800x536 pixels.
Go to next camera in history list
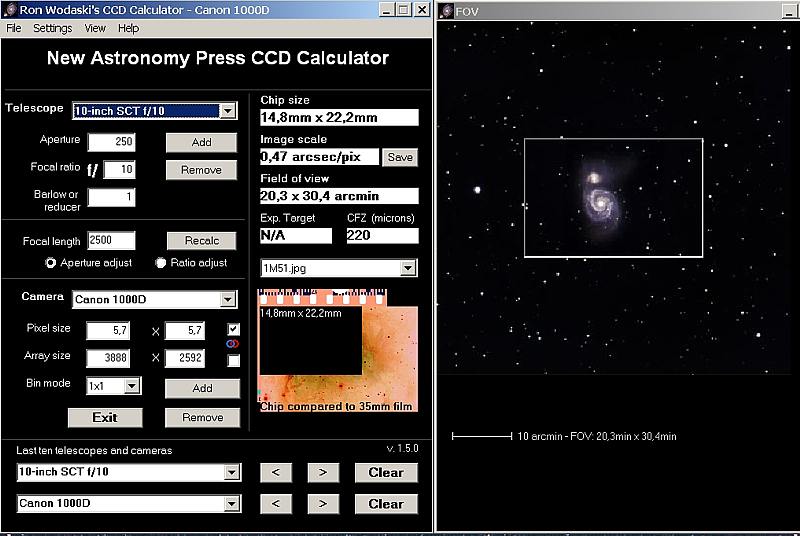(x=323, y=503)
